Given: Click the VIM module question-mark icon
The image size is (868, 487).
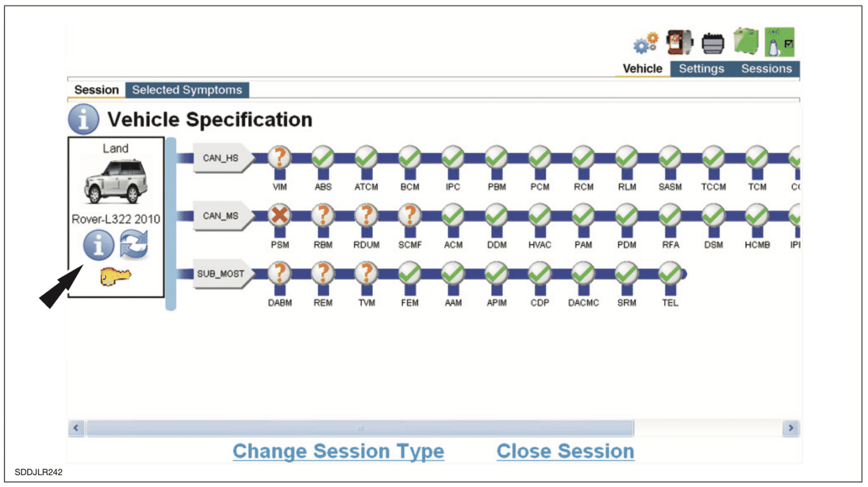Looking at the screenshot, I should [x=279, y=157].
